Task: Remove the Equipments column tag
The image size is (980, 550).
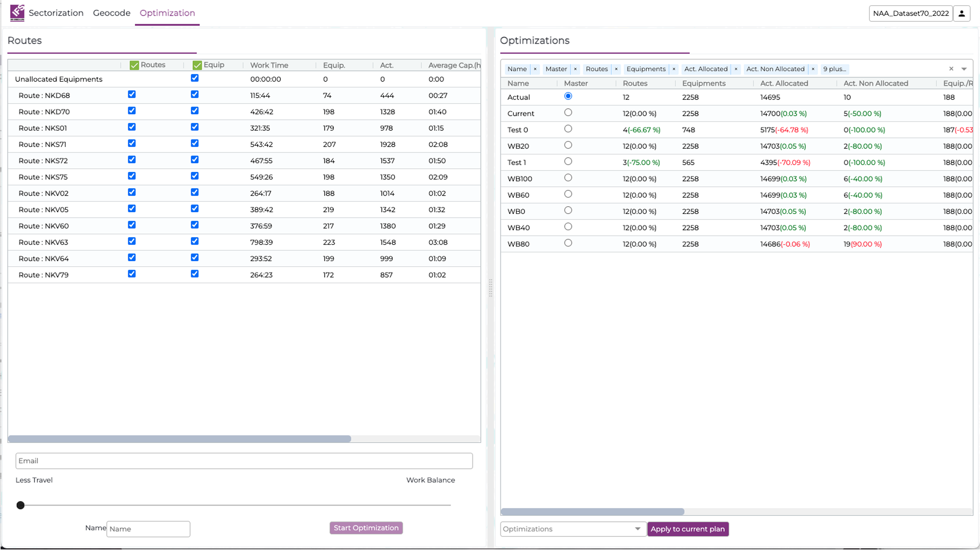Action: click(674, 69)
